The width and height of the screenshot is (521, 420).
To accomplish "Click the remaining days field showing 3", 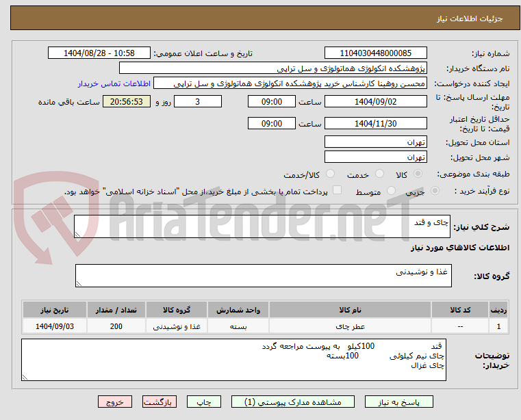I will click(198, 102).
